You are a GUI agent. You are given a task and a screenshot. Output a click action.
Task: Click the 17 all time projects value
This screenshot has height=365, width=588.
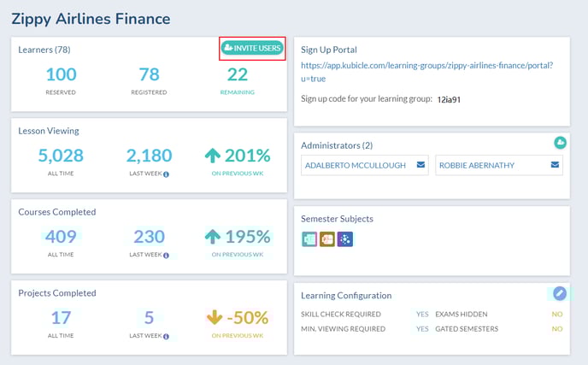click(x=61, y=317)
